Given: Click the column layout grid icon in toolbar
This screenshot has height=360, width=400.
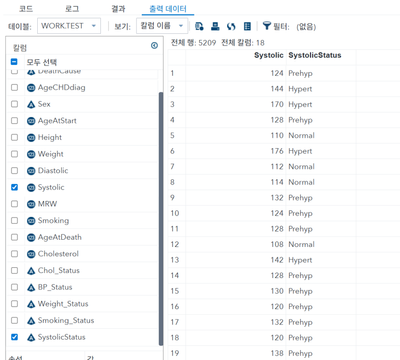Looking at the screenshot, I should coord(247,26).
